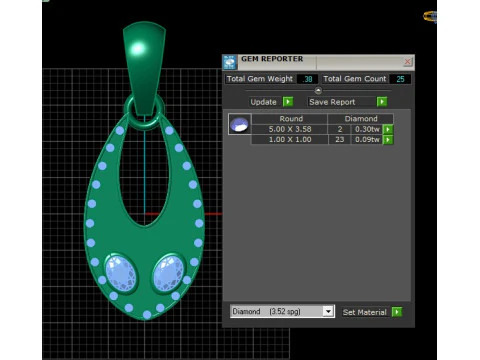
Task: Click the gem count 23 cell
Action: (340, 140)
